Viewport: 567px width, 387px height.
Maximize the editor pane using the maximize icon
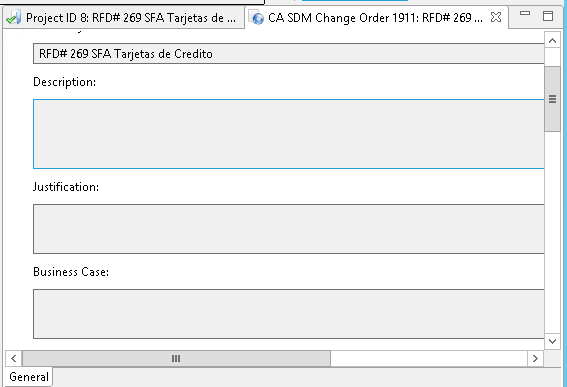(x=548, y=16)
